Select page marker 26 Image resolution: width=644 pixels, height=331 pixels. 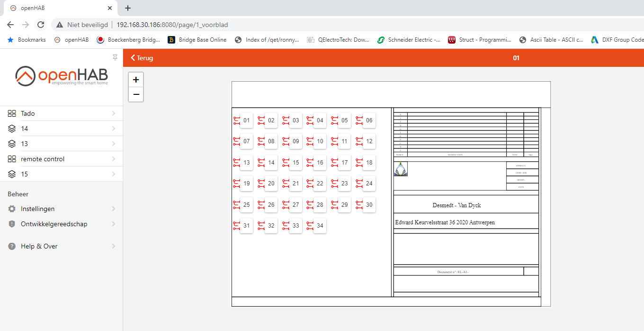click(x=271, y=205)
